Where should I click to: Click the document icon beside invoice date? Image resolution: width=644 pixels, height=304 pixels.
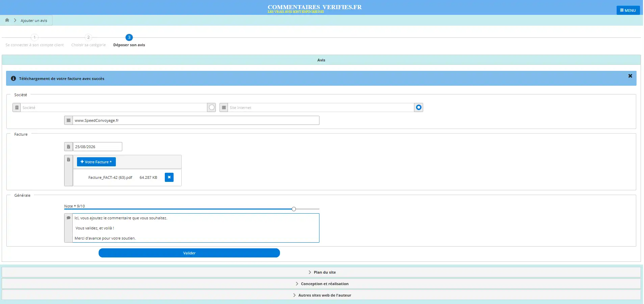coord(69,147)
